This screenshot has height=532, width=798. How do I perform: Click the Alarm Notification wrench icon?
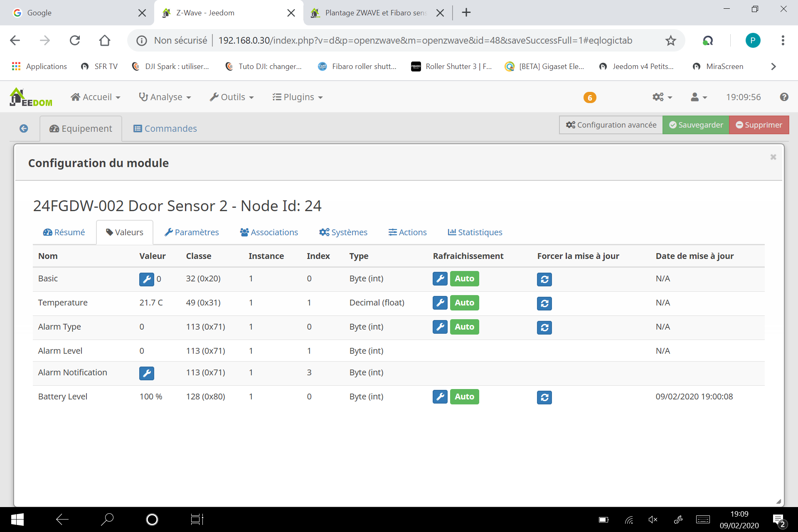146,373
